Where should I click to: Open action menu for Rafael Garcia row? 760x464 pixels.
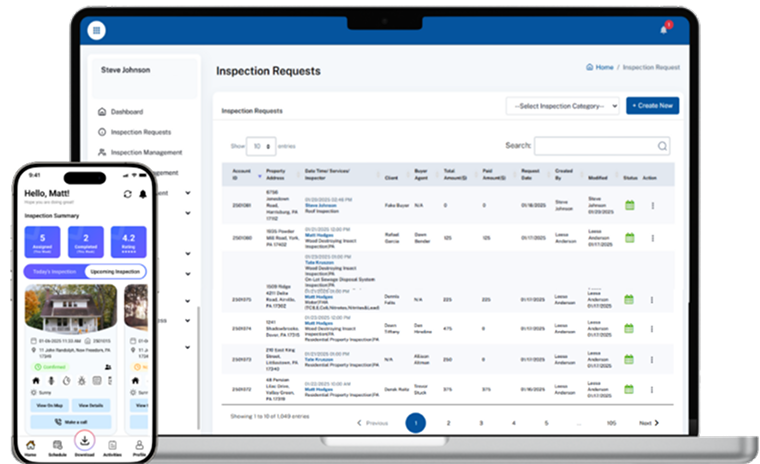[652, 238]
